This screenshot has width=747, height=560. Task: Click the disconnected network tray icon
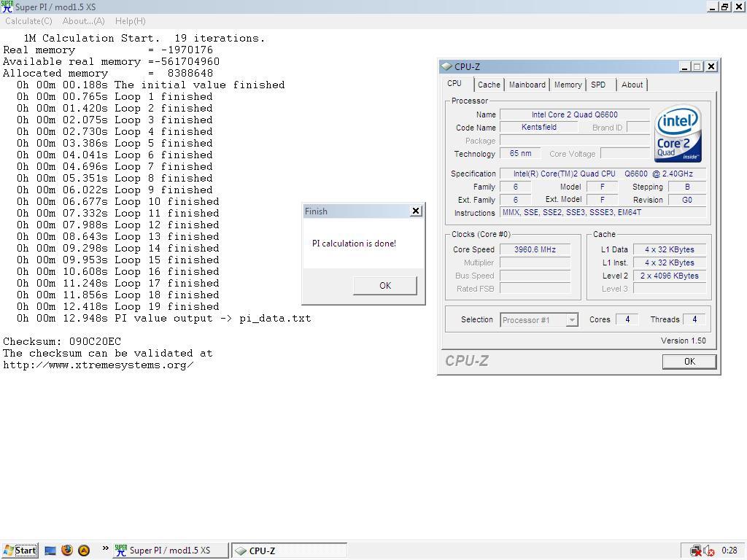(696, 551)
